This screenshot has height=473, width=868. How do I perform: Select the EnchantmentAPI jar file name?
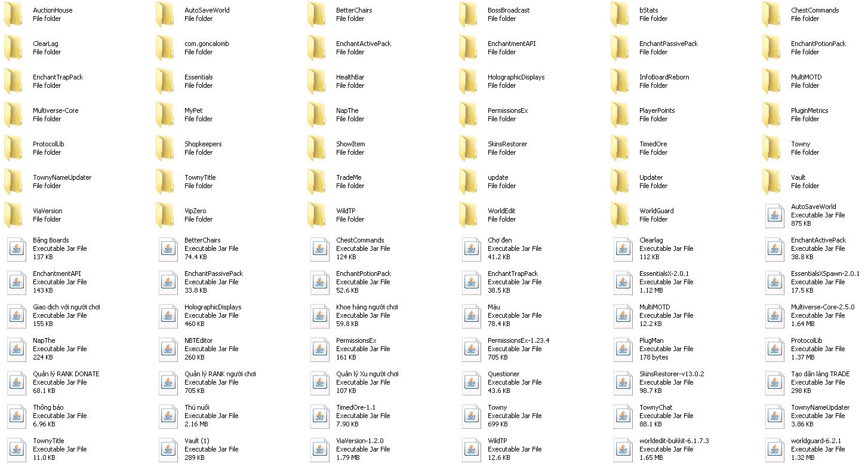57,274
